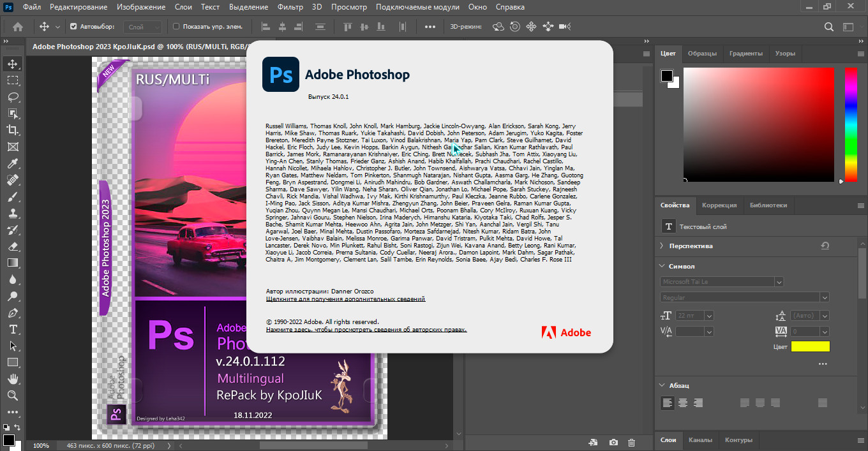Click the trash icon in history panel

click(631, 442)
